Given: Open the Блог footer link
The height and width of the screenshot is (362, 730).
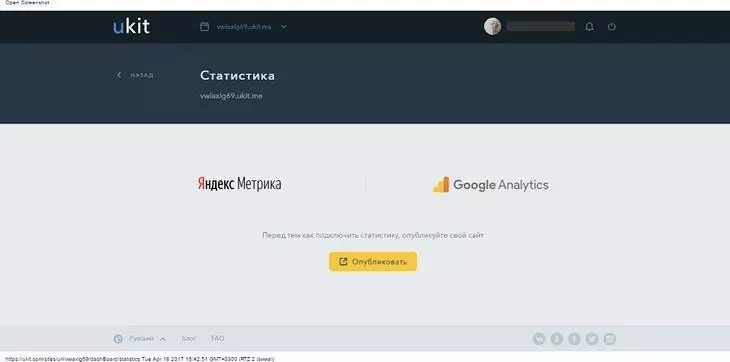Looking at the screenshot, I should tap(189, 339).
